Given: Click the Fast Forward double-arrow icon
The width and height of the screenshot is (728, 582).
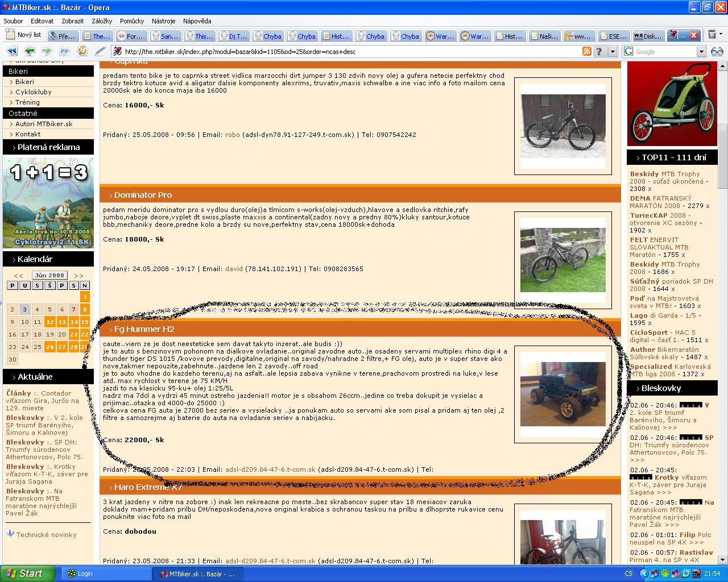Looking at the screenshot, I should tap(64, 51).
